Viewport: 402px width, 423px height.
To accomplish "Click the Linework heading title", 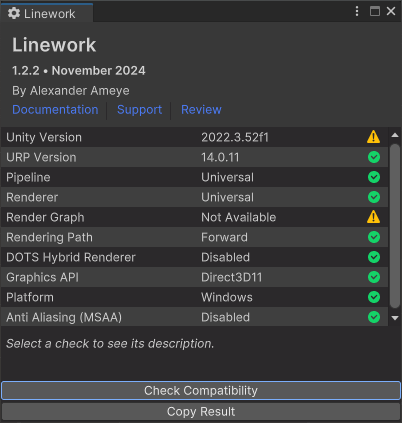I will click(x=54, y=45).
